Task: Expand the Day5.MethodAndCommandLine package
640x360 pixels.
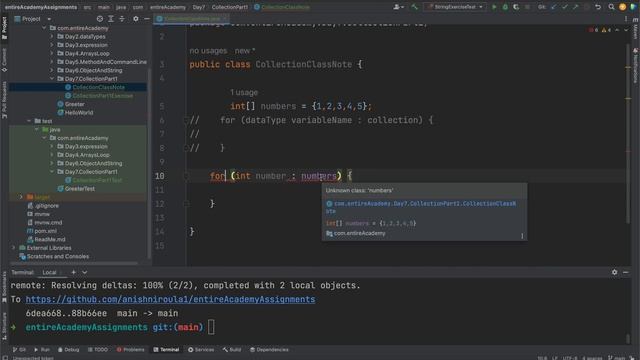Action: 52,62
